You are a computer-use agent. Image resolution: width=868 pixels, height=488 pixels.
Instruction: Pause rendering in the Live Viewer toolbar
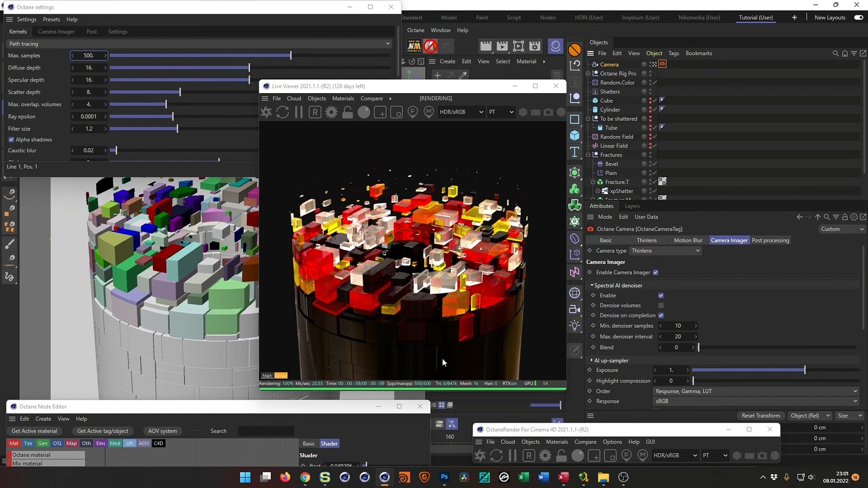point(299,112)
